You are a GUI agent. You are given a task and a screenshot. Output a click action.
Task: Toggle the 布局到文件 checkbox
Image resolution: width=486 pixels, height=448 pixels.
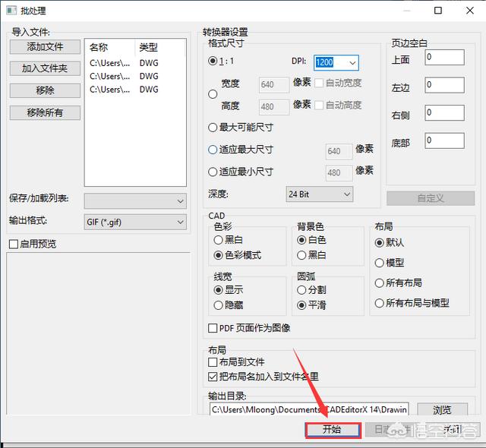[213, 363]
